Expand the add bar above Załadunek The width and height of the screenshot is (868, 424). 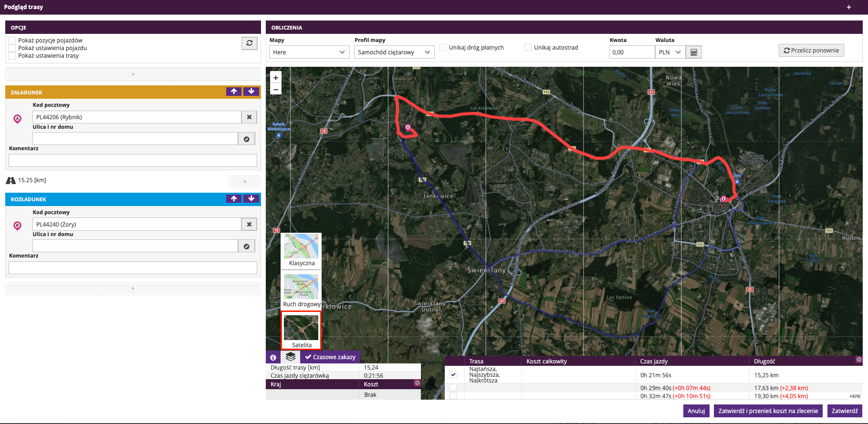[x=133, y=74]
